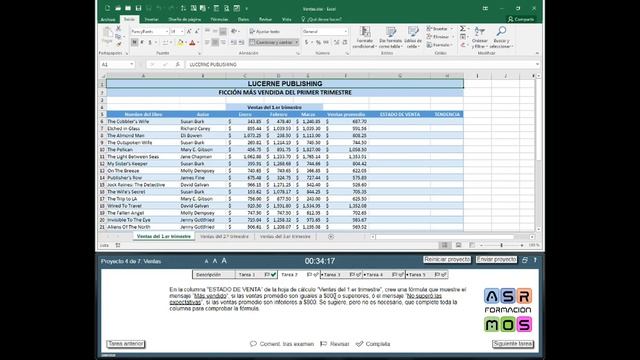Click the Compartir share button
The image size is (640, 360).
click(521, 19)
